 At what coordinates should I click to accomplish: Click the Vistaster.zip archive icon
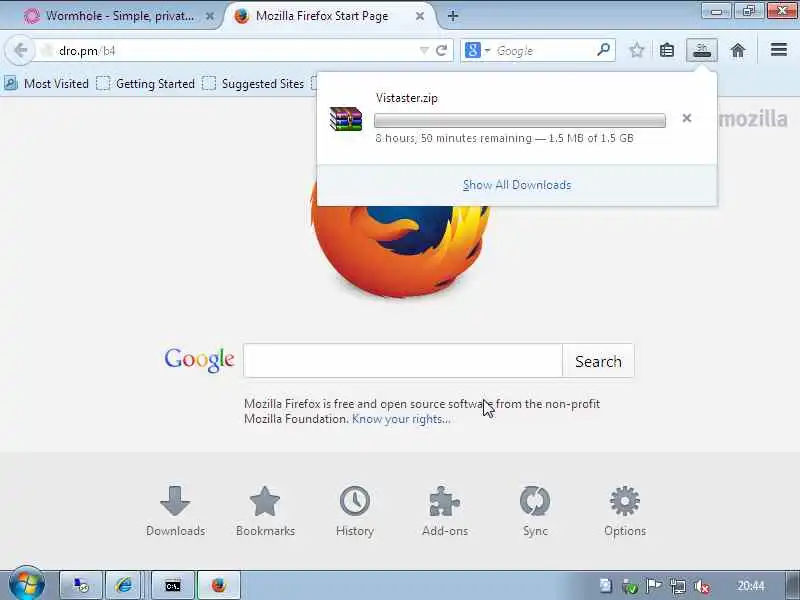click(x=346, y=119)
